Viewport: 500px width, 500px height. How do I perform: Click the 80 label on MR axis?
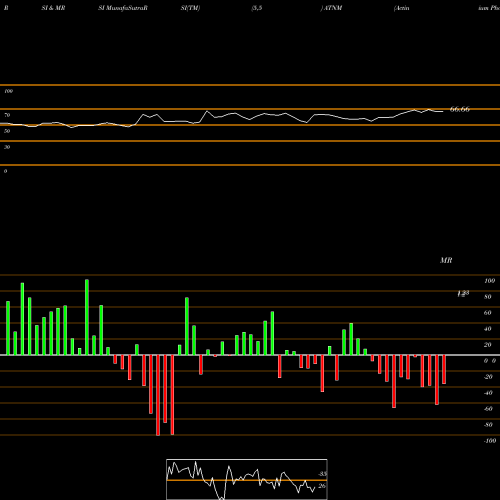[488, 297]
